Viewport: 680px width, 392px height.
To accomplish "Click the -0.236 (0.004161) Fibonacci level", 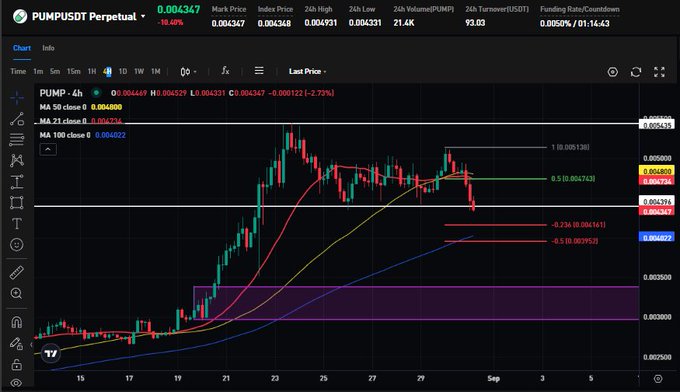I will point(578,225).
